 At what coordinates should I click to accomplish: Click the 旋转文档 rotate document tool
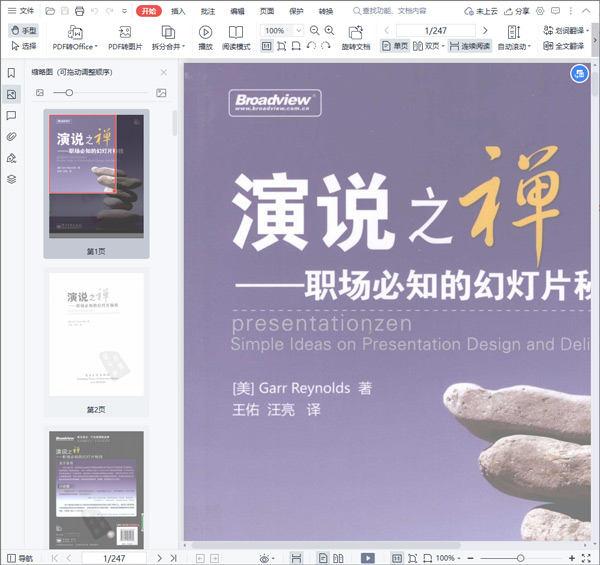(356, 37)
